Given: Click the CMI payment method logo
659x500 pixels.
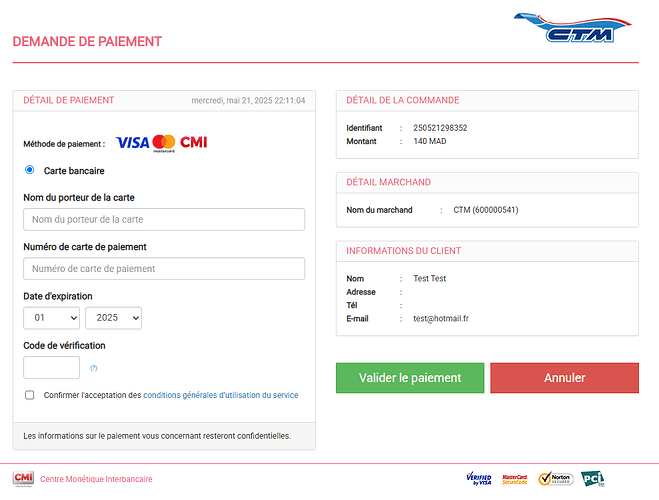Looking at the screenshot, I should (194, 142).
